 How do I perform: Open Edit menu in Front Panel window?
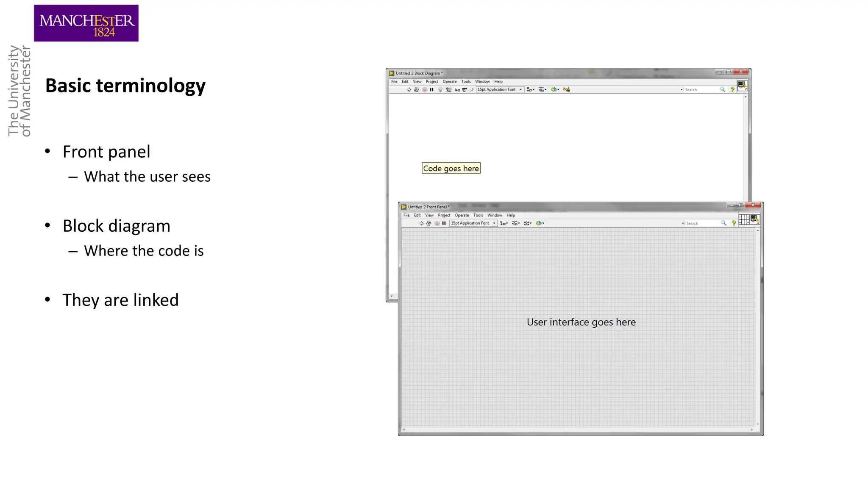click(417, 215)
